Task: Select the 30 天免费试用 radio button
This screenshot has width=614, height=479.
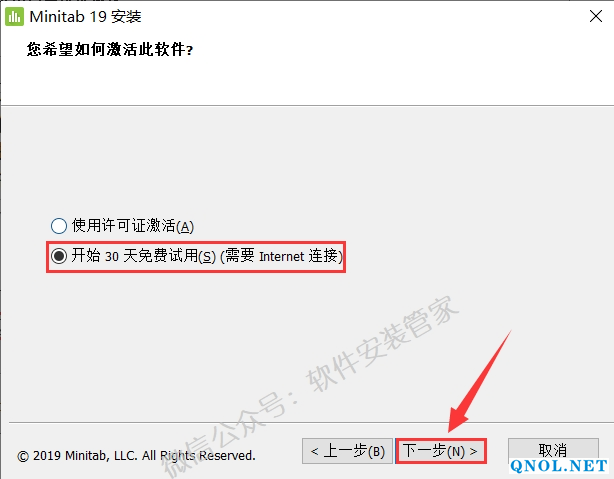Action: (x=59, y=256)
